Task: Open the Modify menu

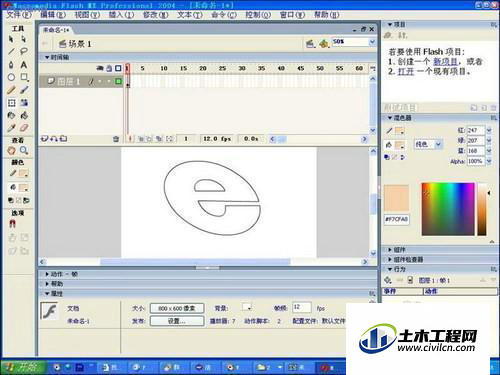Action: (155, 15)
